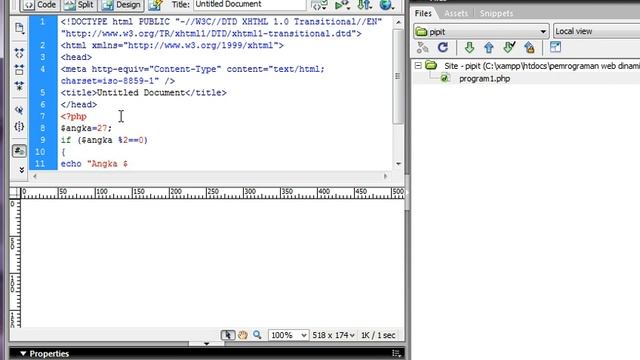Open the File Management arrows icon
This screenshot has width=640, height=360.
(x=364, y=5)
